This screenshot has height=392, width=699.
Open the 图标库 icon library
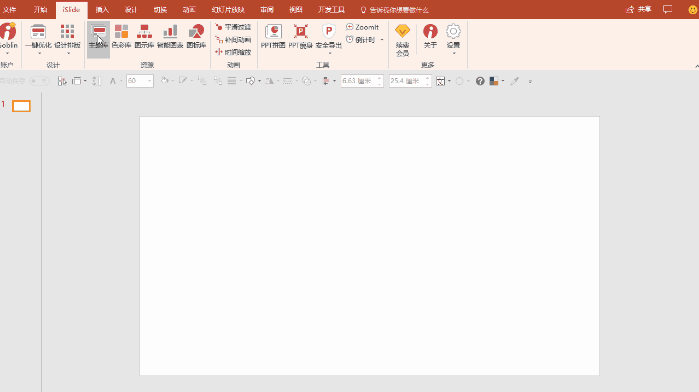196,37
